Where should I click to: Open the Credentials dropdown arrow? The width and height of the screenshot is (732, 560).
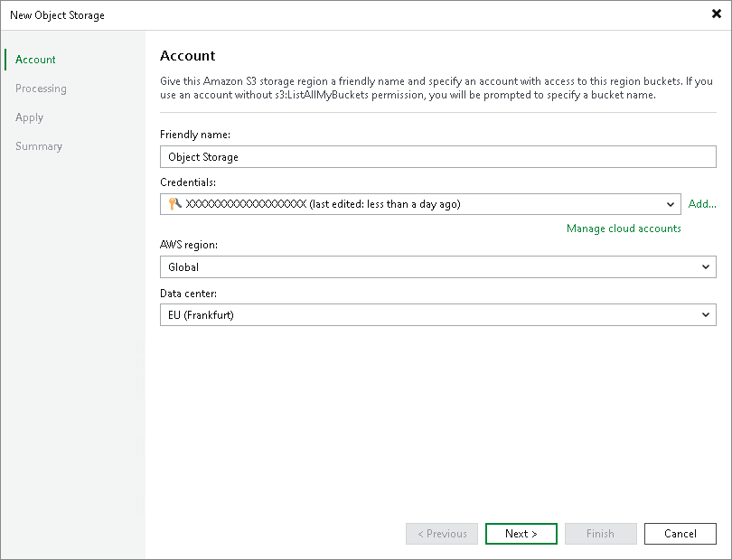671,204
